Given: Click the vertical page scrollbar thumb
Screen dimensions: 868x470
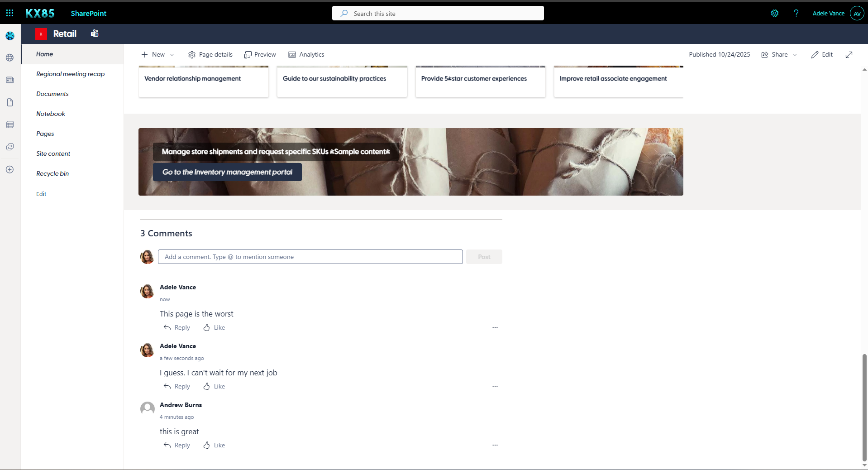Looking at the screenshot, I should [864, 407].
